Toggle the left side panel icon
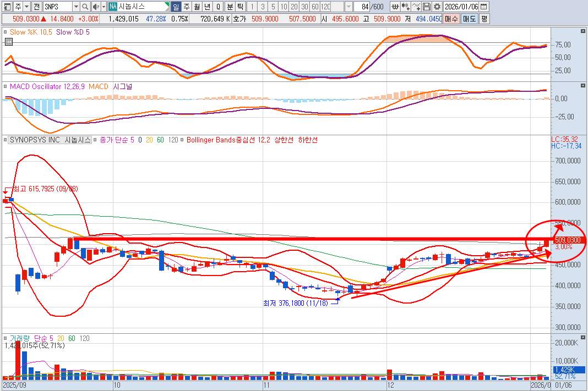 coord(6,7)
